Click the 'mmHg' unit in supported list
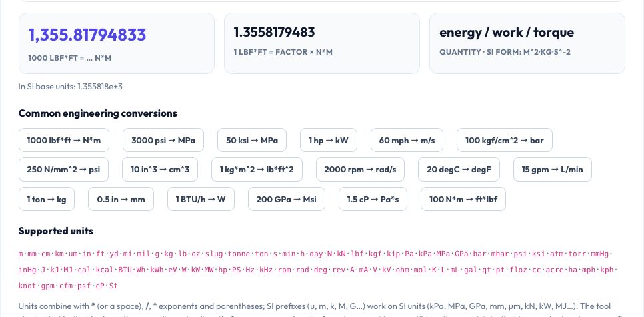The width and height of the screenshot is (644, 317). click(599, 254)
